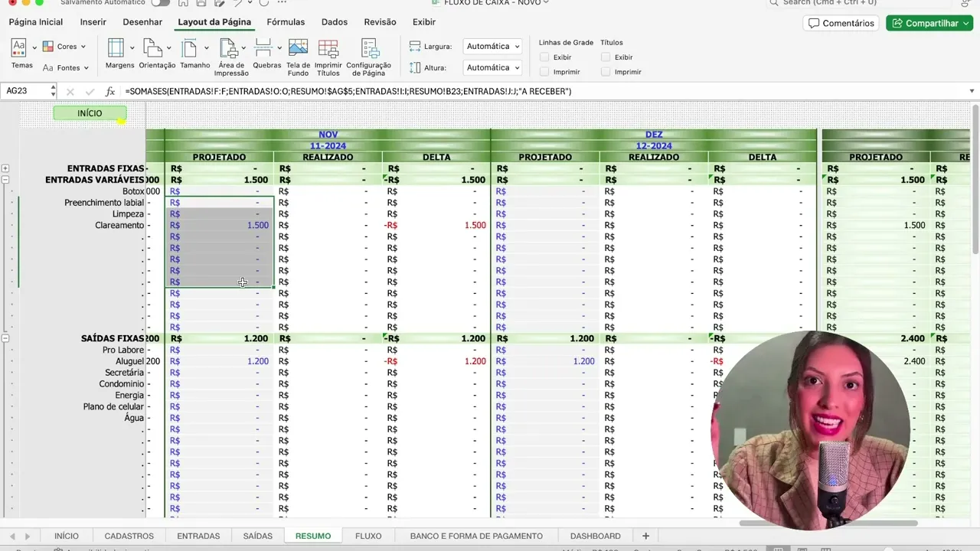Add a new sheet with plus icon
Viewport: 980px width, 551px height.
pyautogui.click(x=645, y=536)
